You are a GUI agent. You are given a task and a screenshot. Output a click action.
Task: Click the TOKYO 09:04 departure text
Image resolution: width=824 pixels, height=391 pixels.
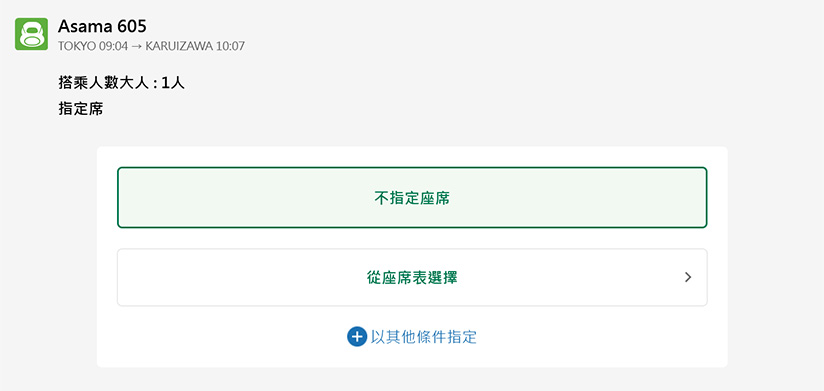93,46
